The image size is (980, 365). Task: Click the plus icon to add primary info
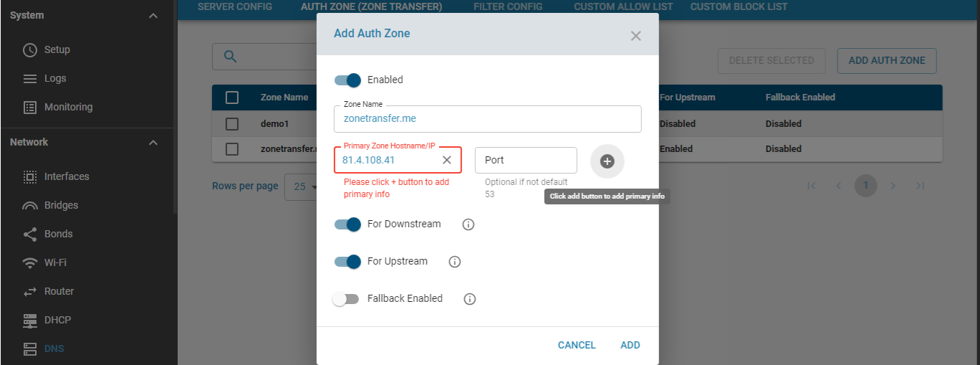click(x=607, y=161)
